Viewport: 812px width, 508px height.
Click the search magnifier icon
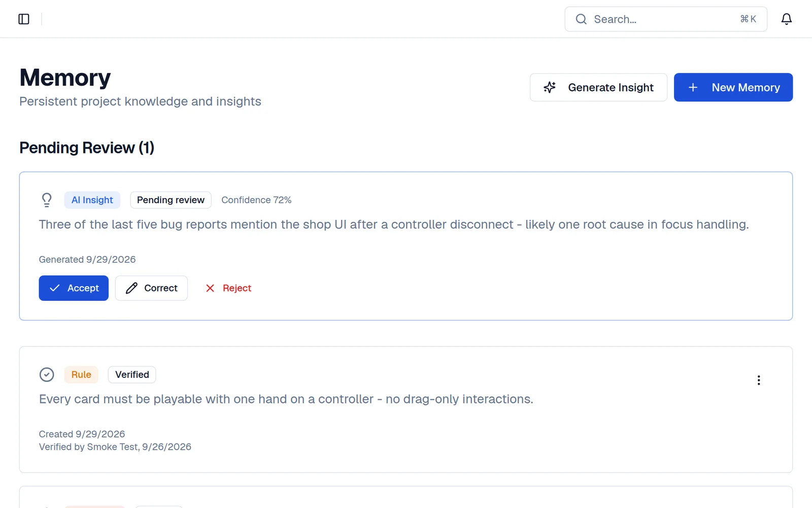(x=581, y=19)
